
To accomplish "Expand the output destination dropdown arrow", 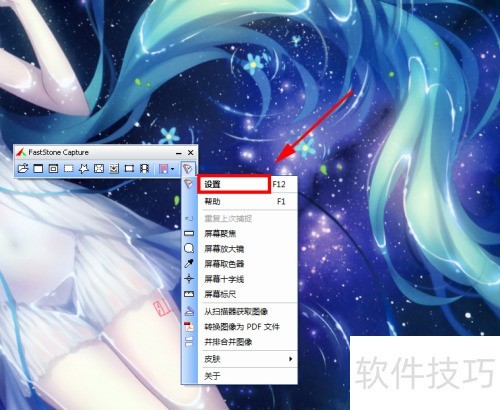I will point(172,169).
